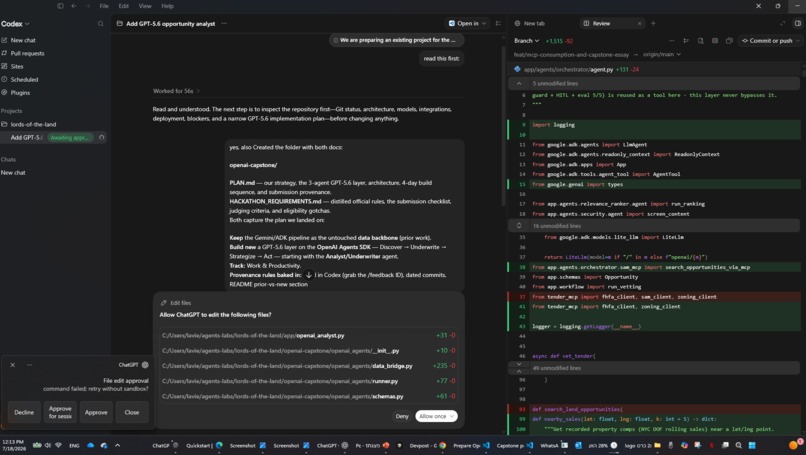Select the data_bridge.py file row

[308, 366]
